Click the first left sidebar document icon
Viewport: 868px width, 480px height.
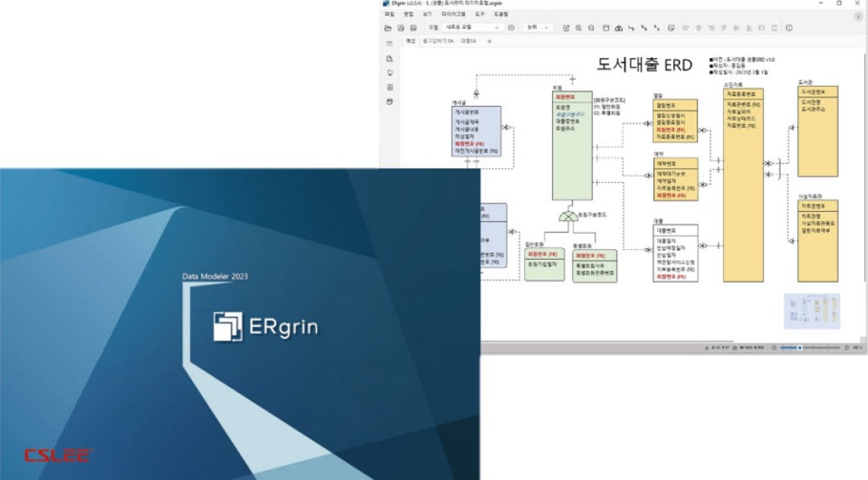[x=390, y=59]
